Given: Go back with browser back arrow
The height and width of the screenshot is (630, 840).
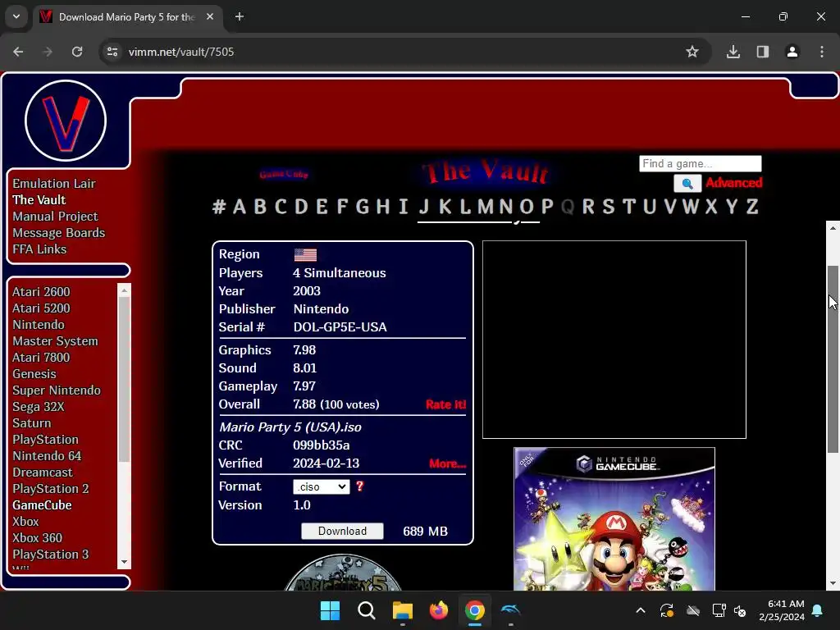Looking at the screenshot, I should click(x=18, y=52).
